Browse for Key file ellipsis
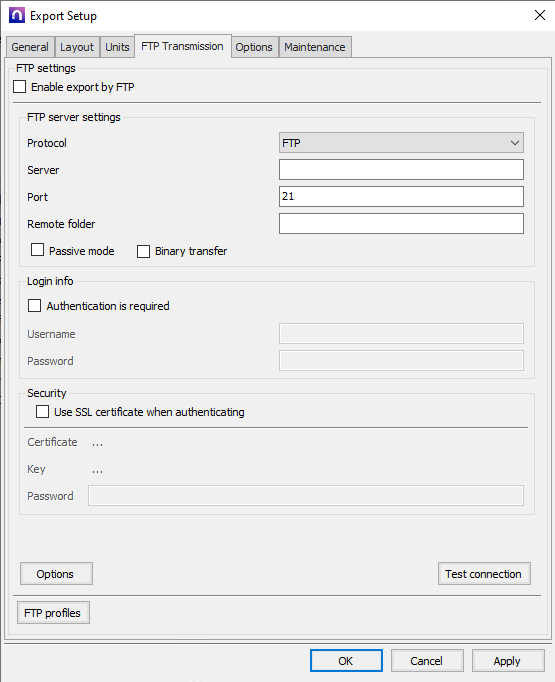The image size is (555, 682). tap(97, 470)
